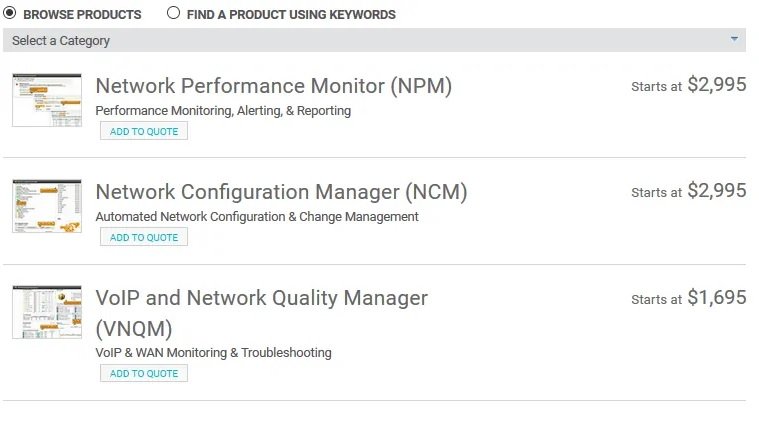
Task: Click the blue category dropdown arrow
Action: [734, 39]
